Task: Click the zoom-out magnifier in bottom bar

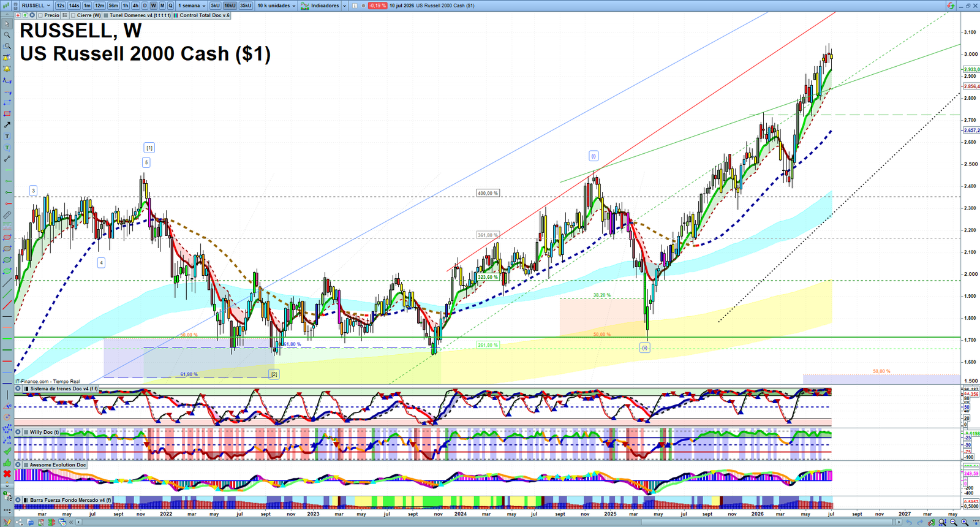Action: click(954, 522)
